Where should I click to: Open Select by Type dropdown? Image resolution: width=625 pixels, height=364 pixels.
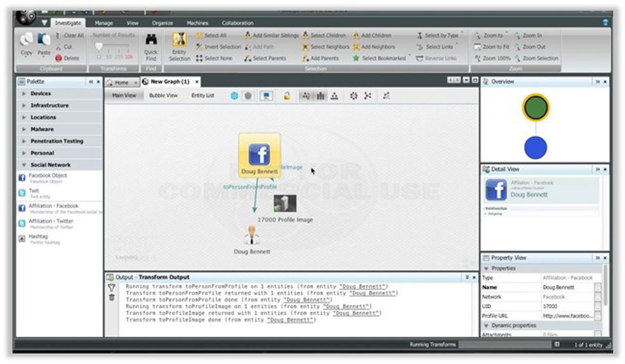pos(440,36)
